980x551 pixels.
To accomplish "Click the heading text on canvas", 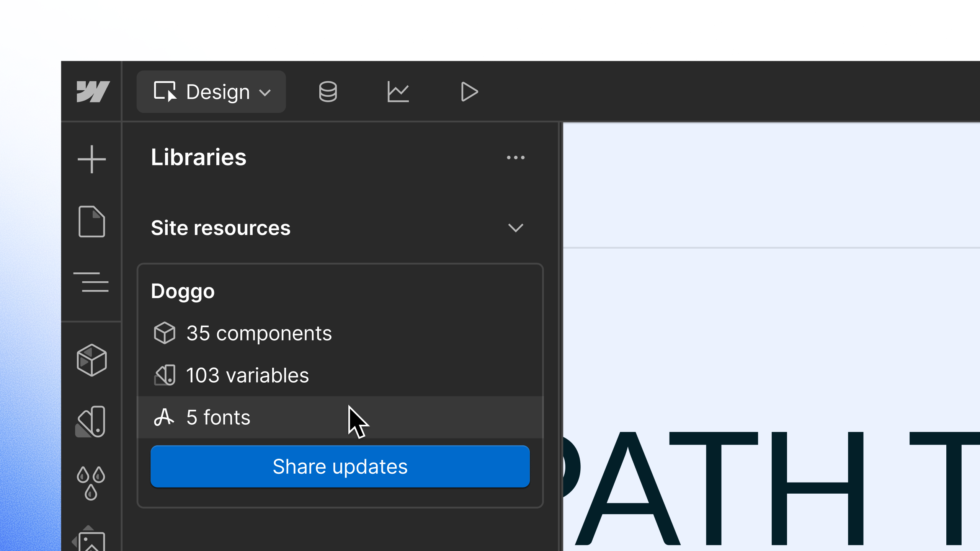I will point(771,489).
